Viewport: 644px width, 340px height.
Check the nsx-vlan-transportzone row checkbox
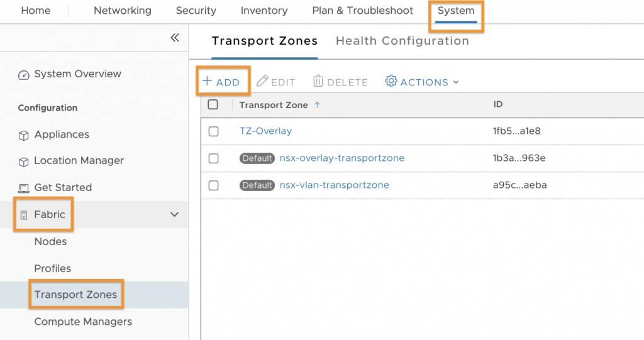(214, 185)
